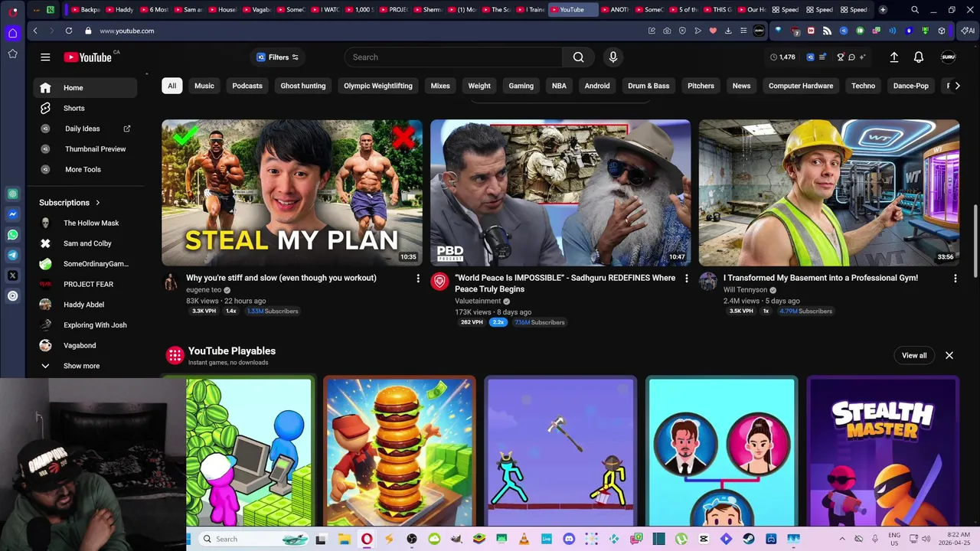The width and height of the screenshot is (980, 551).
Task: Open the YouTube guide hamburger menu
Action: 45,57
